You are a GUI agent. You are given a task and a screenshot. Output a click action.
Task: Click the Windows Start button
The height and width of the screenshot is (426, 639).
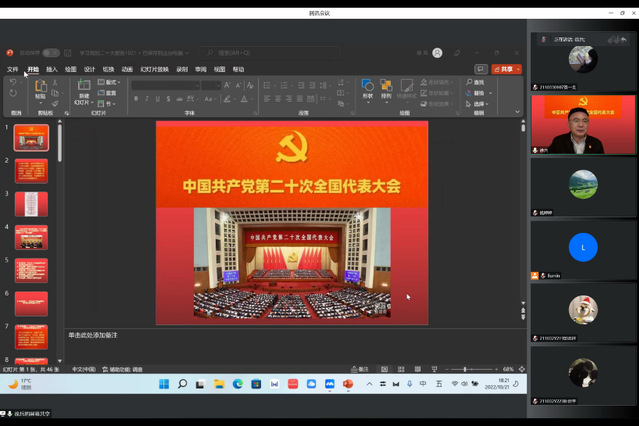[x=164, y=384]
